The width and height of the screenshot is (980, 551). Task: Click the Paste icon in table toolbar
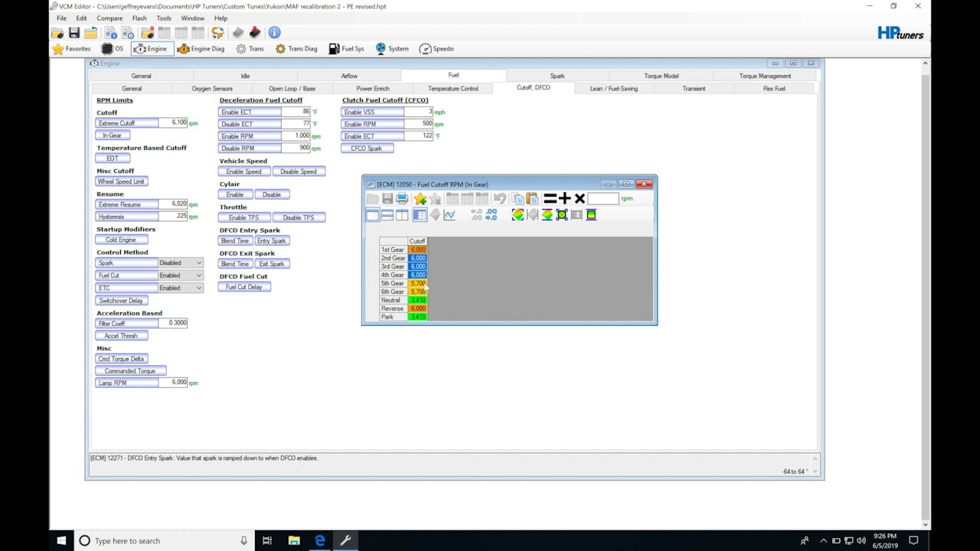click(532, 199)
